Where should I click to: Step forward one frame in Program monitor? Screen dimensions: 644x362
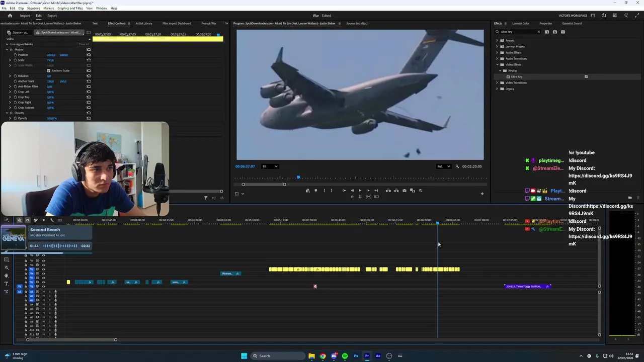368,191
